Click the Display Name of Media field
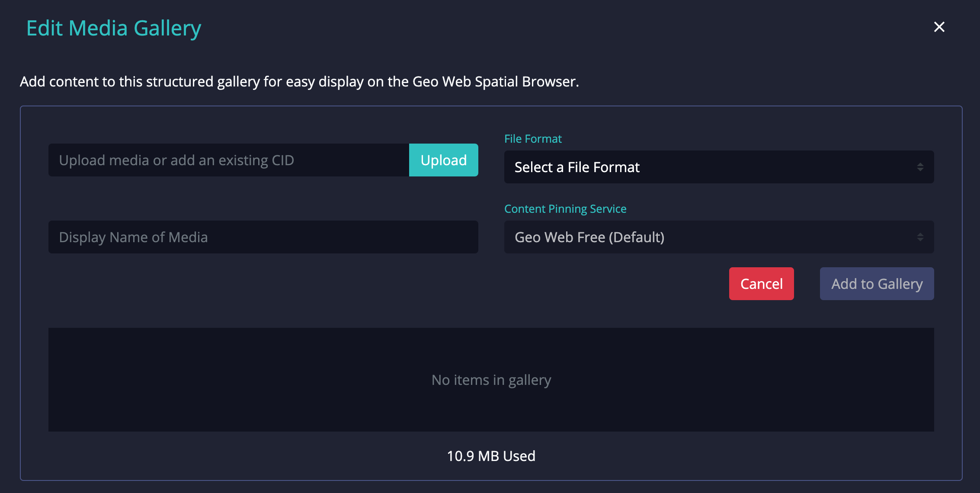Viewport: 980px width, 493px height. tap(263, 237)
